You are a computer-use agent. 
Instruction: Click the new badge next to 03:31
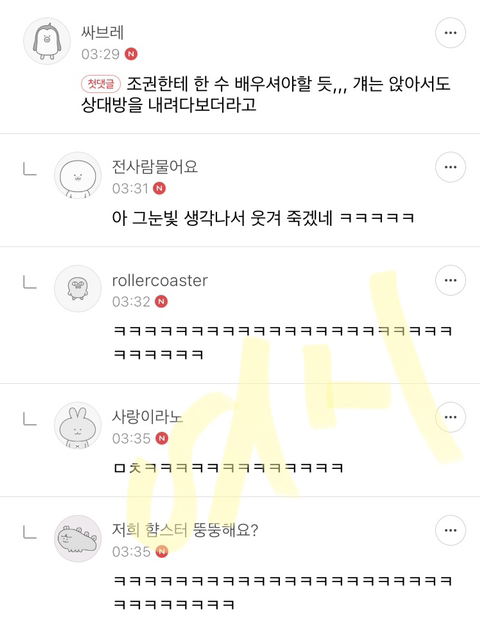pos(159,188)
